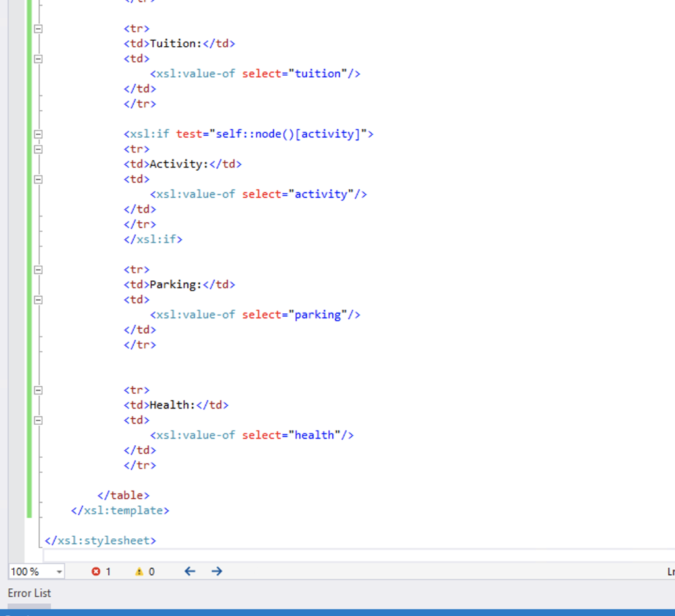Image resolution: width=675 pixels, height=616 pixels.
Task: Click the Windows taskbar at screen bottom
Action: (x=337, y=612)
